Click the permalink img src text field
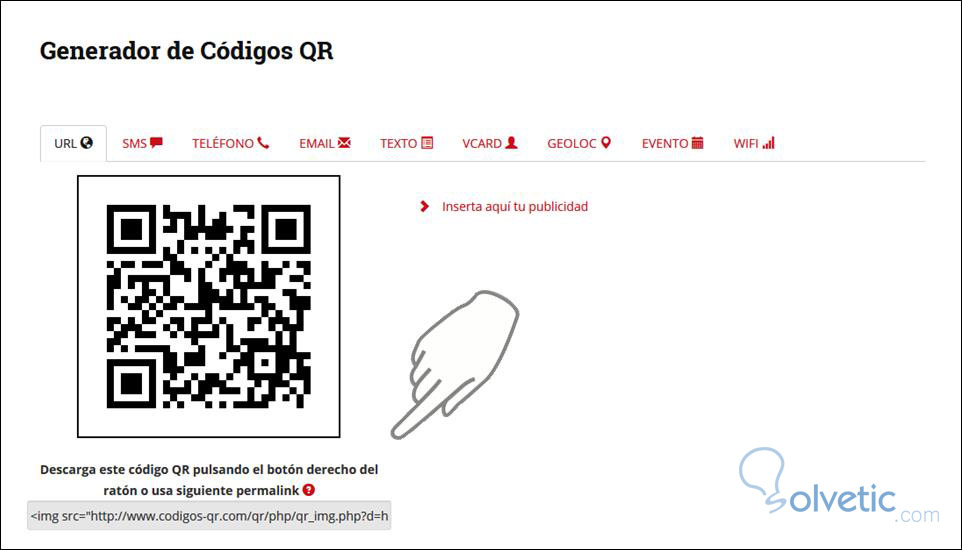This screenshot has height=550, width=962. coord(209,516)
